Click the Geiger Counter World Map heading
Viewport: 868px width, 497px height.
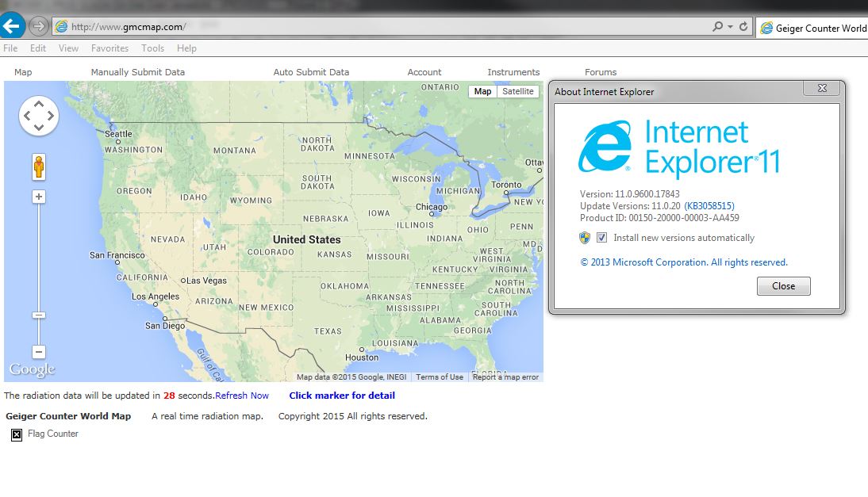[69, 416]
